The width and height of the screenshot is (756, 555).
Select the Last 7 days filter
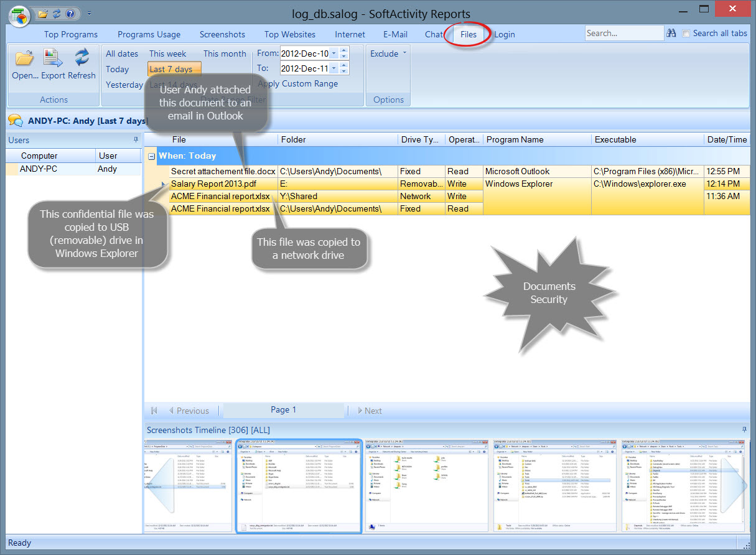[174, 69]
